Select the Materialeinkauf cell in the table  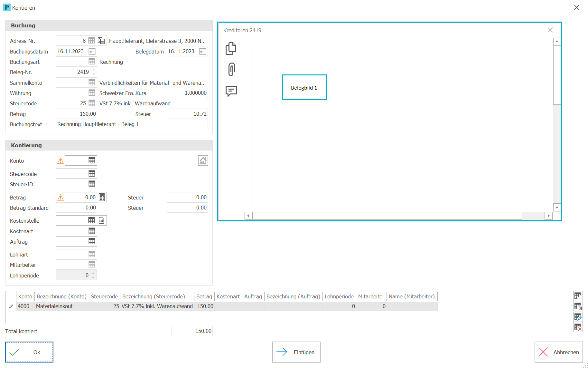(61, 306)
